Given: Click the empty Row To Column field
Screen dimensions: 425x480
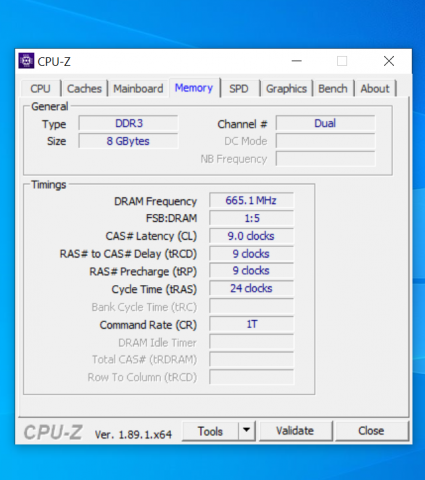Looking at the screenshot, I should [x=251, y=377].
